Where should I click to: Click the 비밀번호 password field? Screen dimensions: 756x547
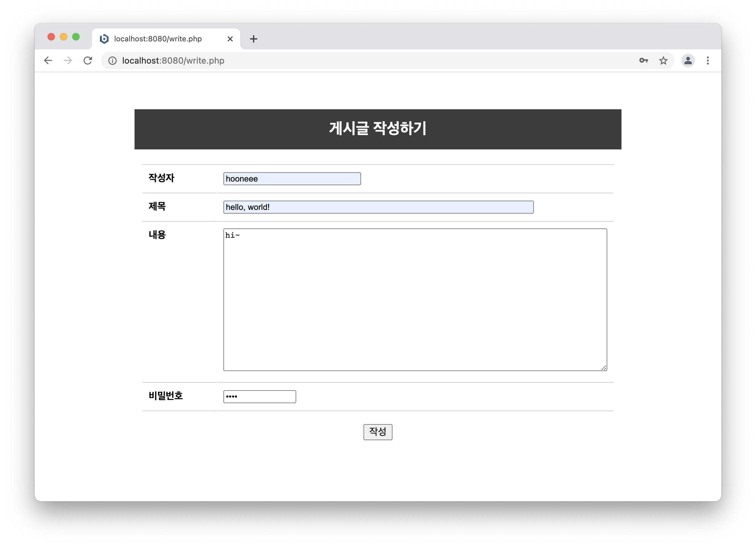coord(259,397)
